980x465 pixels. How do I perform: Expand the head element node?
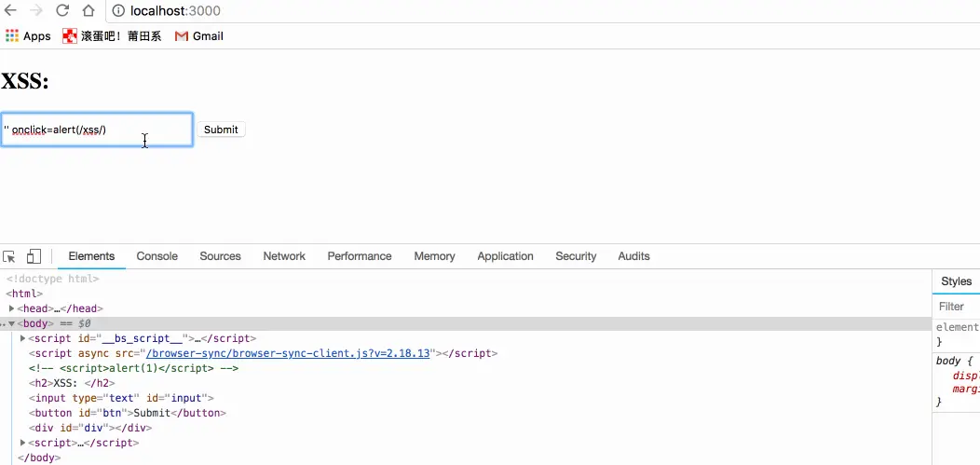click(12, 308)
